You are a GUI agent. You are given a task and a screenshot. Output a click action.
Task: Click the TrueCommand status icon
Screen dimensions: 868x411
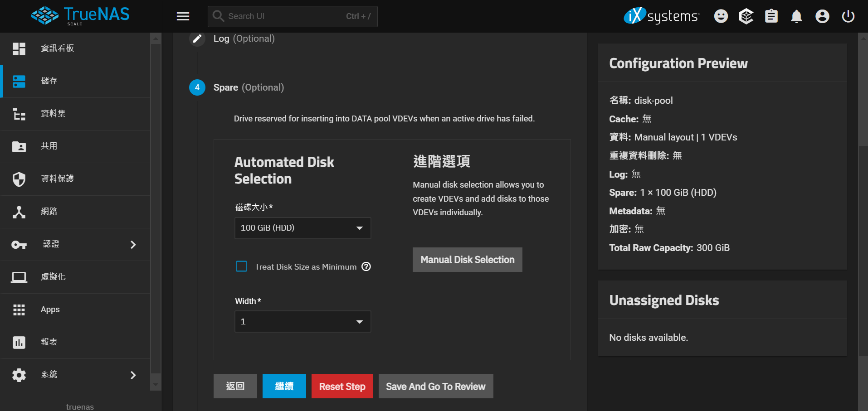(746, 16)
